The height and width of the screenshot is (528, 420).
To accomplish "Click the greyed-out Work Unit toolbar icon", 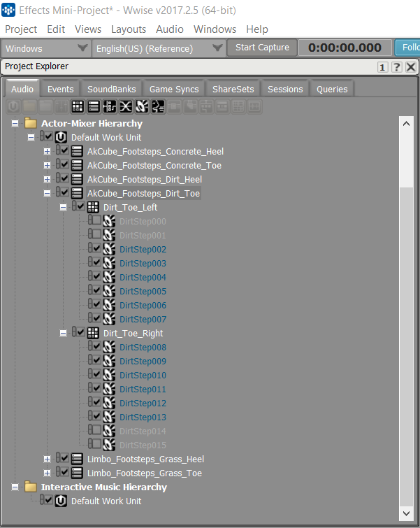I will tap(13, 107).
